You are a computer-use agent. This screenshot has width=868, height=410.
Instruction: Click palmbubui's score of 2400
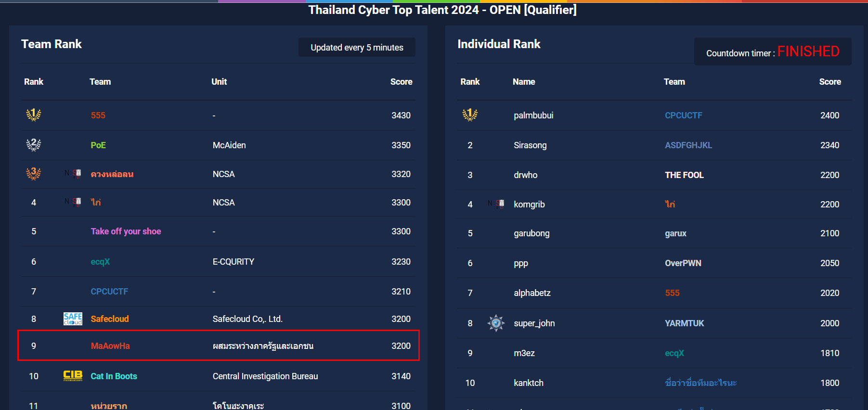pyautogui.click(x=830, y=115)
